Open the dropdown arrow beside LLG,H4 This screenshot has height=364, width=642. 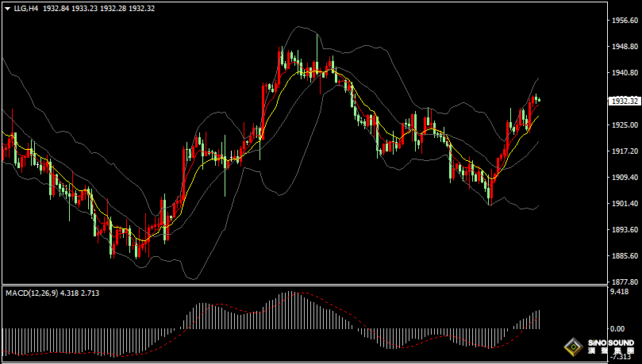point(7,7)
